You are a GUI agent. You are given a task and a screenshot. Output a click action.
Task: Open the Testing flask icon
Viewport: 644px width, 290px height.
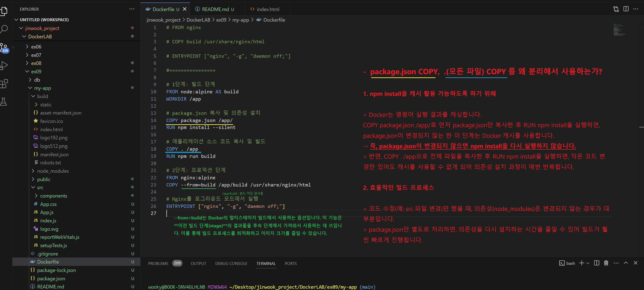tap(4, 102)
